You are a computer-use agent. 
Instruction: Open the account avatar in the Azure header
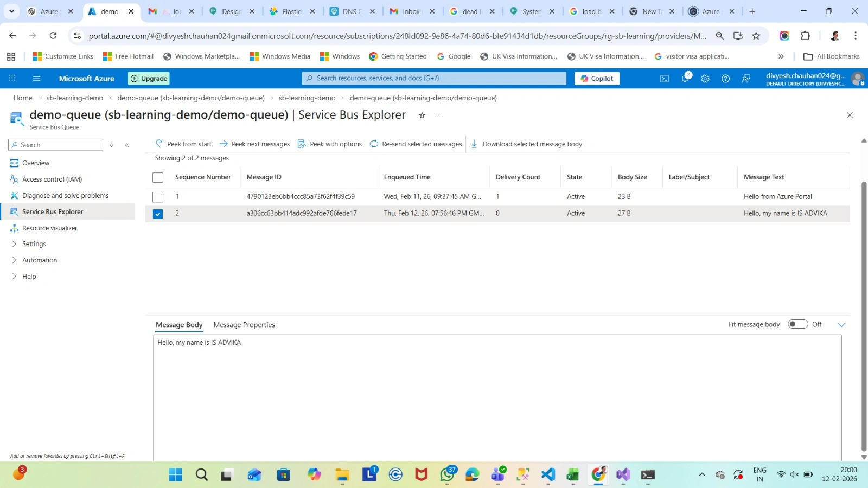coord(857,79)
